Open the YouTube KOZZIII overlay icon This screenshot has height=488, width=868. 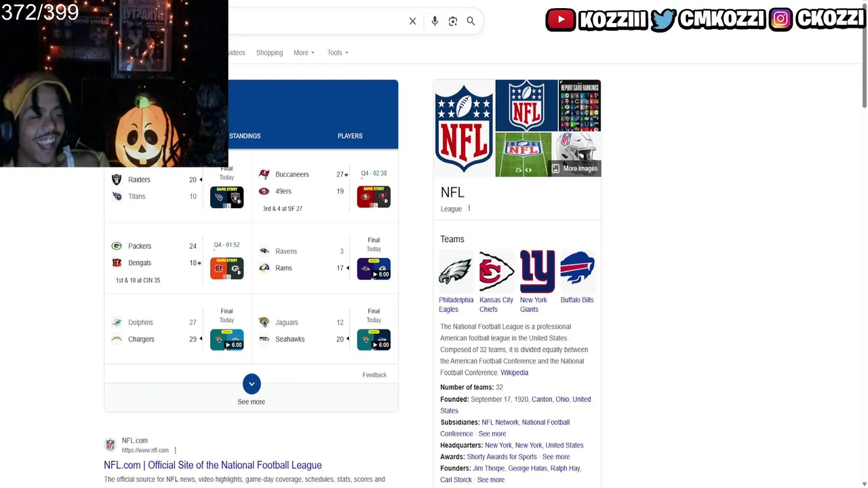561,20
